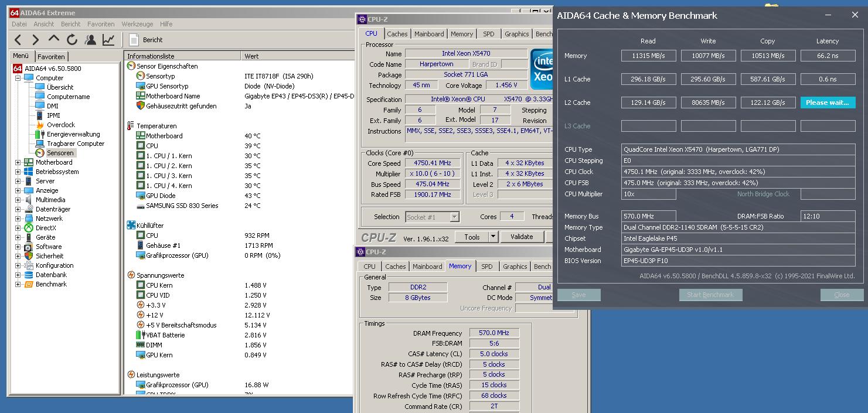
Task: Click the refresh icon in the AIDA64 toolbar
Action: point(72,39)
